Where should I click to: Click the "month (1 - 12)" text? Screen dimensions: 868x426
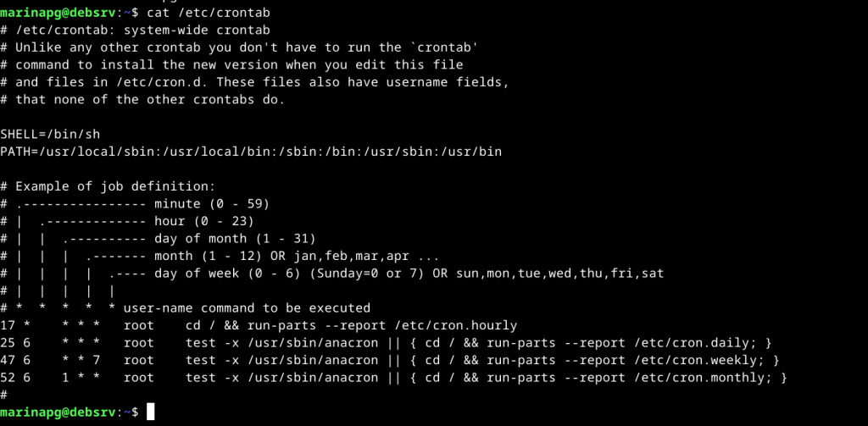tap(209, 256)
